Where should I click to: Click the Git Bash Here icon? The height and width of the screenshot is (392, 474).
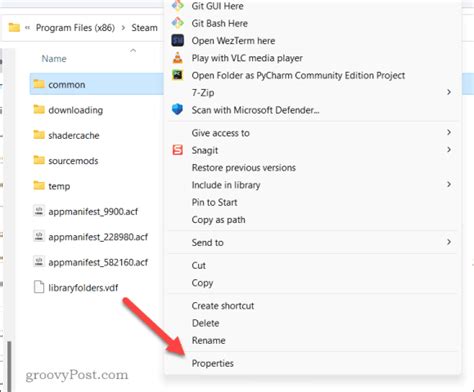(177, 23)
